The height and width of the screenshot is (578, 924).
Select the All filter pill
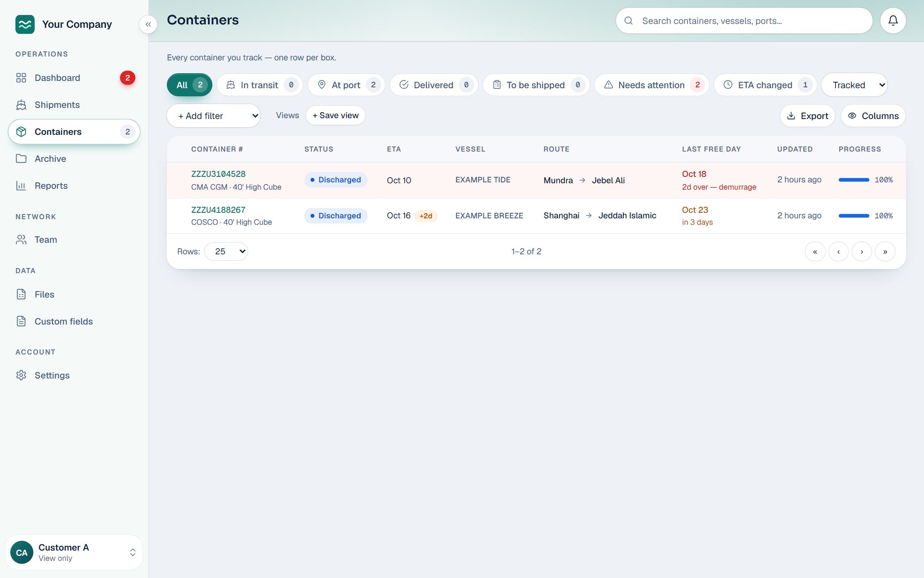click(x=190, y=85)
